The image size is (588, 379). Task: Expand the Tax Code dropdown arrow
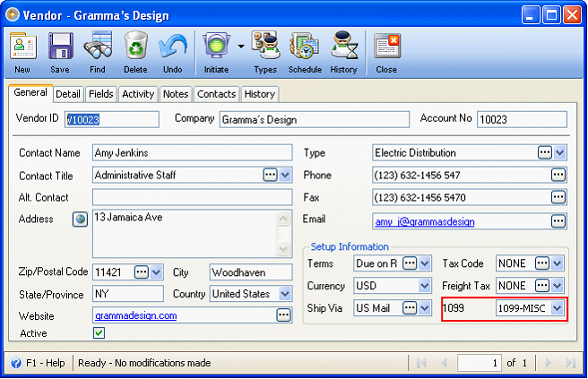point(557,263)
